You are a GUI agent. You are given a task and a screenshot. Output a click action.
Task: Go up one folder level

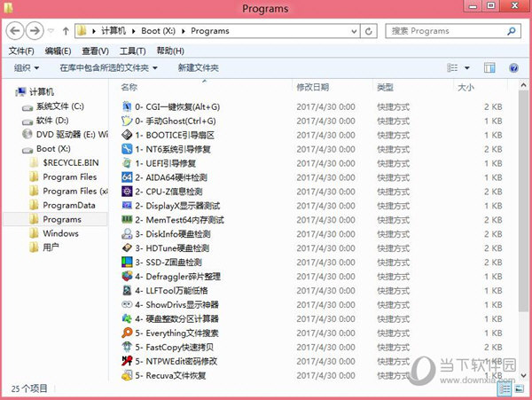66,31
